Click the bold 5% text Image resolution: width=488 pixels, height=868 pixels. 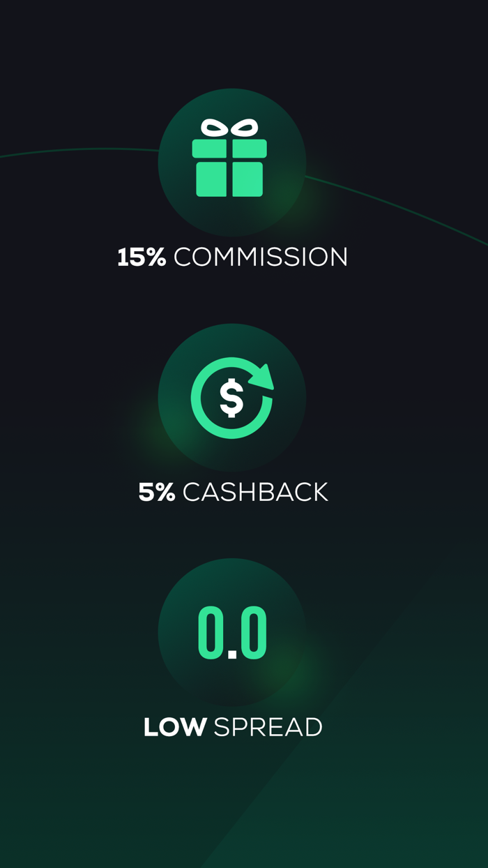[x=157, y=493]
